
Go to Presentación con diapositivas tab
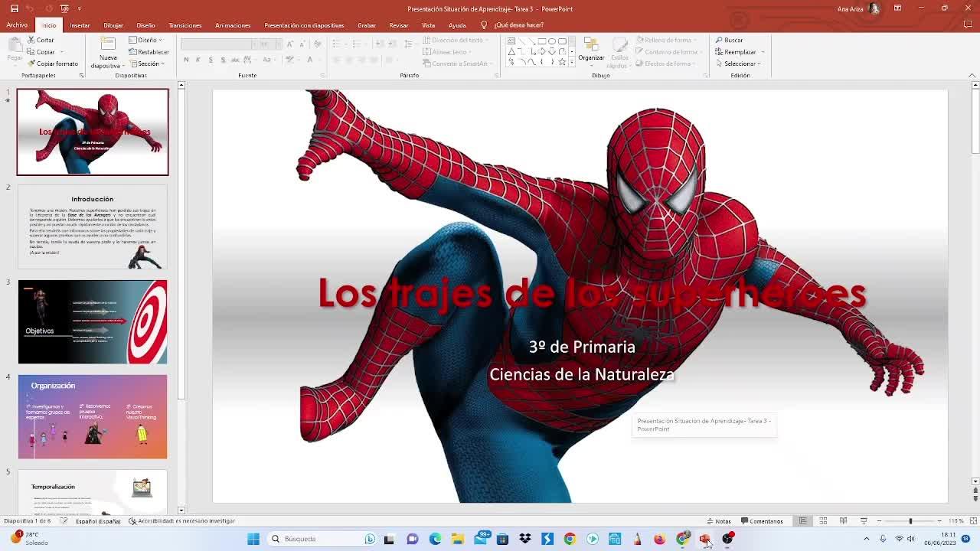tap(304, 25)
